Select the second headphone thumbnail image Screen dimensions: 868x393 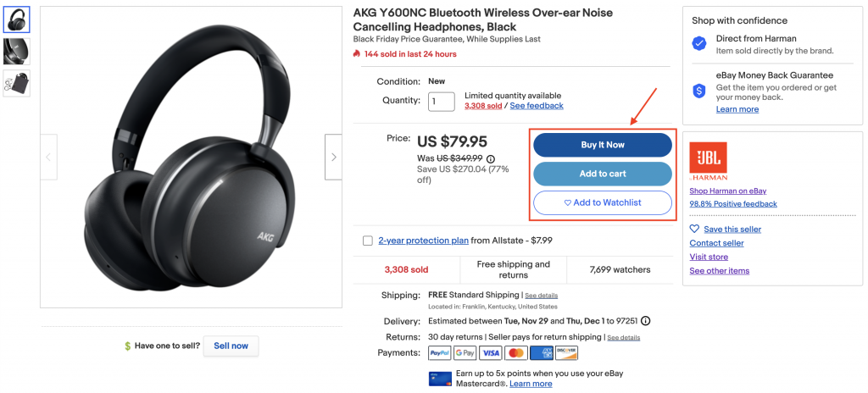(x=16, y=51)
